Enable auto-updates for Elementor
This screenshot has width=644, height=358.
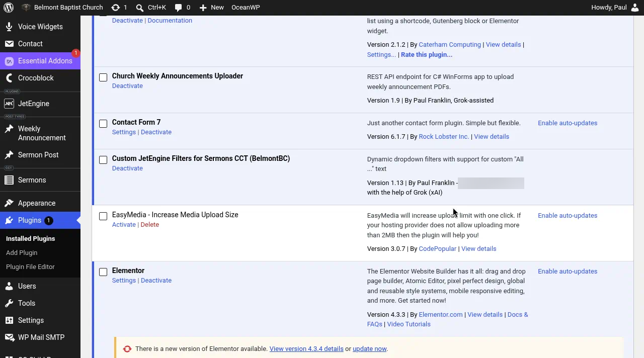click(x=568, y=272)
